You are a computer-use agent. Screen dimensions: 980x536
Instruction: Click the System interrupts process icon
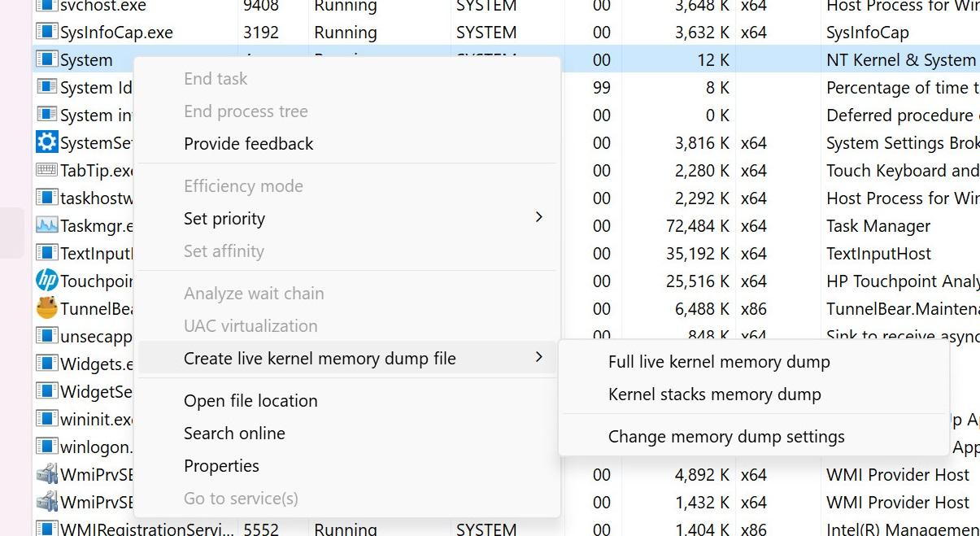tap(47, 115)
